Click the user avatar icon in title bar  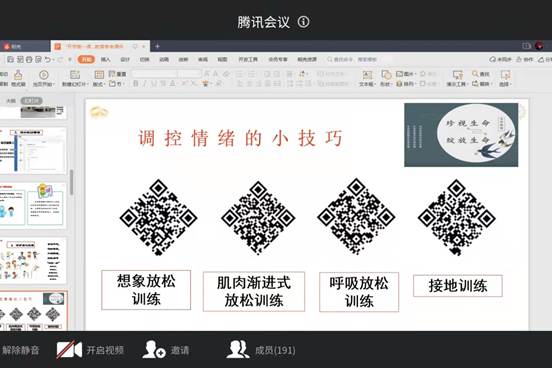(539, 46)
